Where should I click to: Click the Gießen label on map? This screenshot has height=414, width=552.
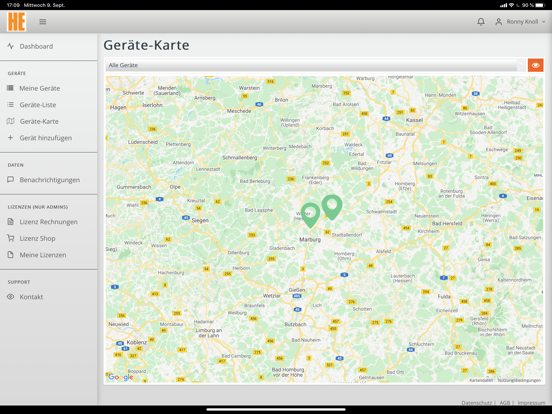tap(297, 290)
